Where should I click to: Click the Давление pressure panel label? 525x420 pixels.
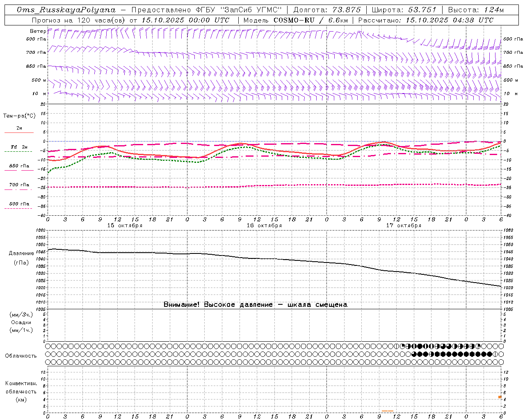point(21,253)
